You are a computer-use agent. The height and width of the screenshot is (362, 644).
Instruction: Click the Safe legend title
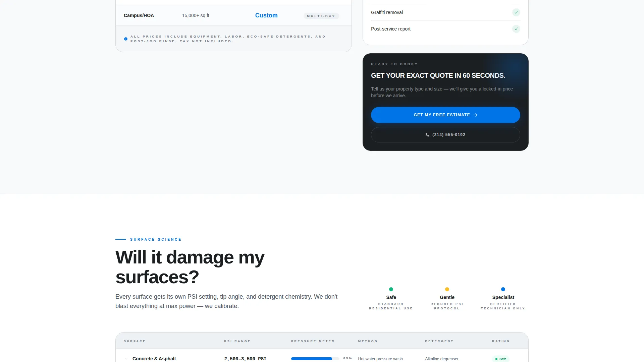[x=391, y=297]
